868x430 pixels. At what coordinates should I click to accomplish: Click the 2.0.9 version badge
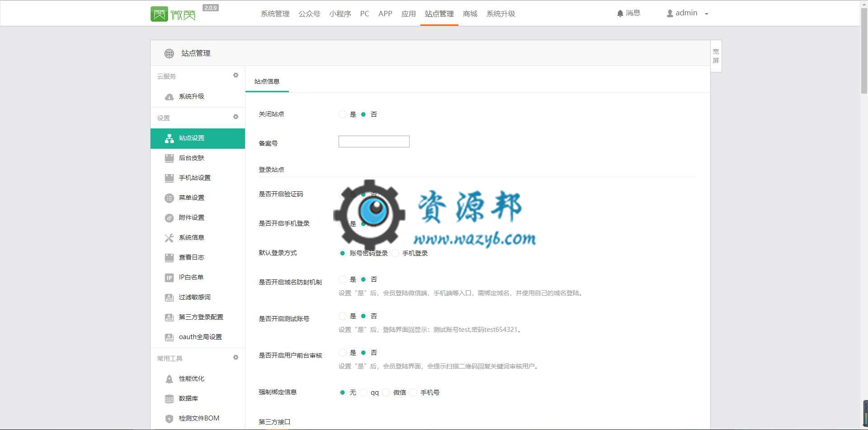211,8
